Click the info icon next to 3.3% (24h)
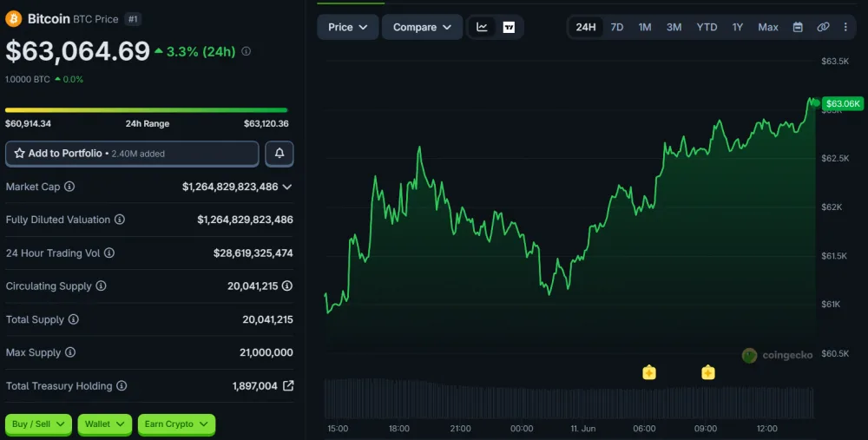Screen dimensions: 868x440 tap(247, 51)
